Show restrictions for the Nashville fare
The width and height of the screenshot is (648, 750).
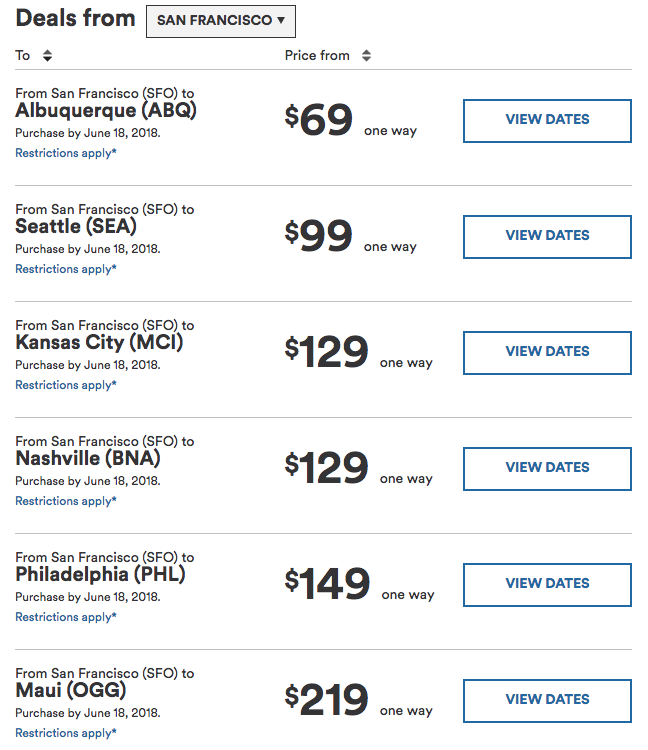point(66,501)
